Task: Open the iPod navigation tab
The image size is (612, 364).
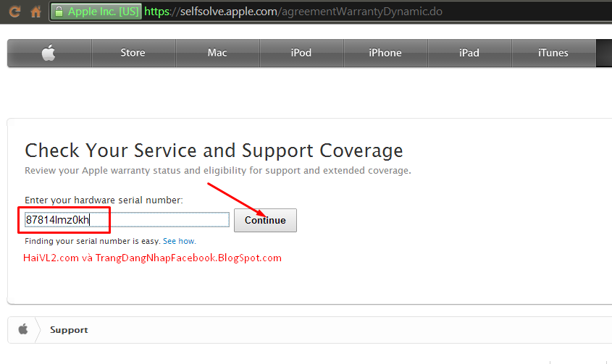Action: tap(301, 53)
